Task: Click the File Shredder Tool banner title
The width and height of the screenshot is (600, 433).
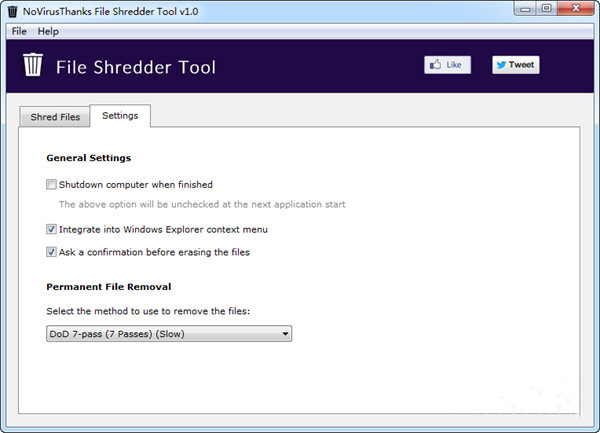Action: (x=136, y=67)
